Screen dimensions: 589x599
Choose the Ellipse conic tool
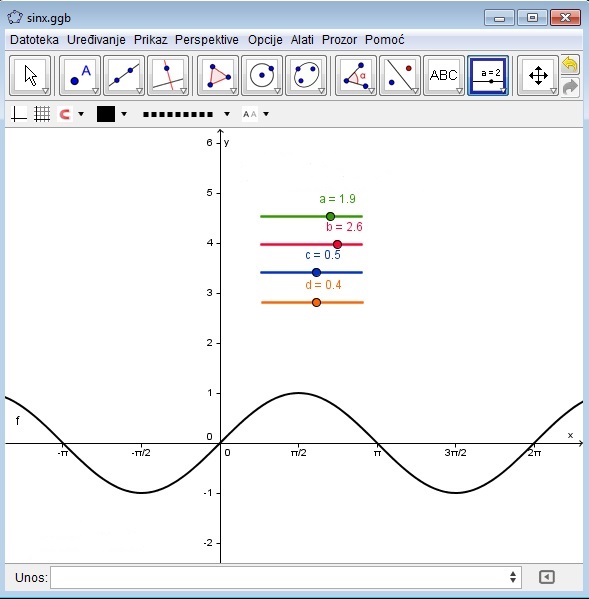pyautogui.click(x=306, y=75)
